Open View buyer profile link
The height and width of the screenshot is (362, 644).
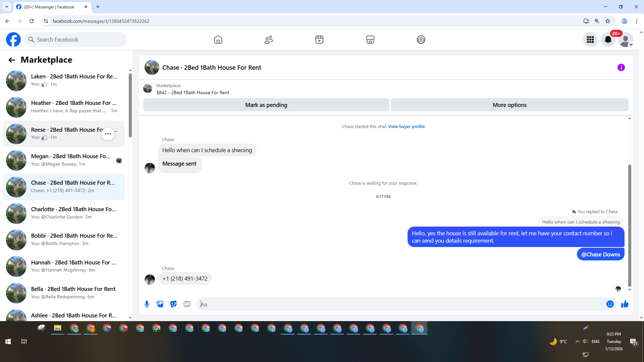point(406,126)
